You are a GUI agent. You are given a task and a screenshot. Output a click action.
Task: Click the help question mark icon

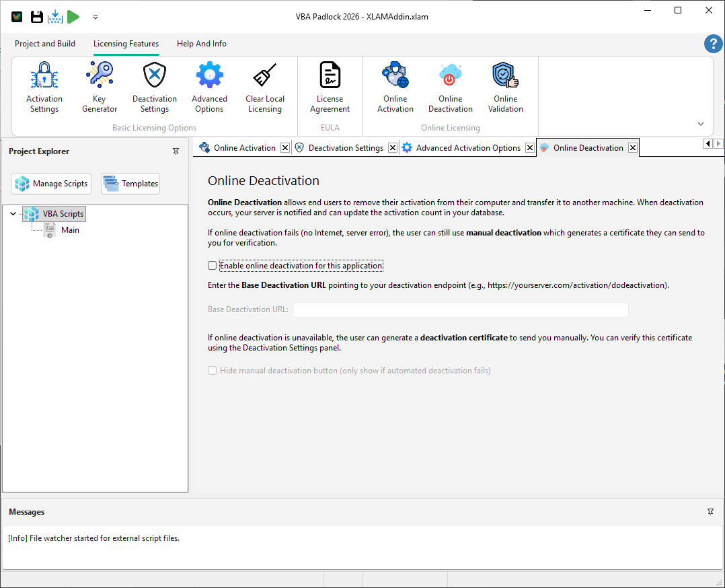[x=714, y=43]
